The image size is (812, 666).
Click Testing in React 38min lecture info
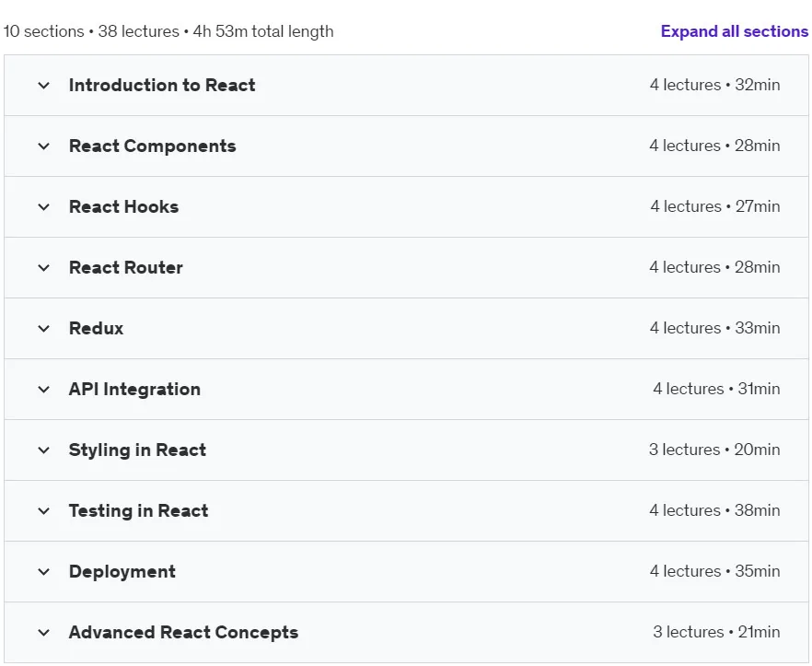[x=714, y=510]
